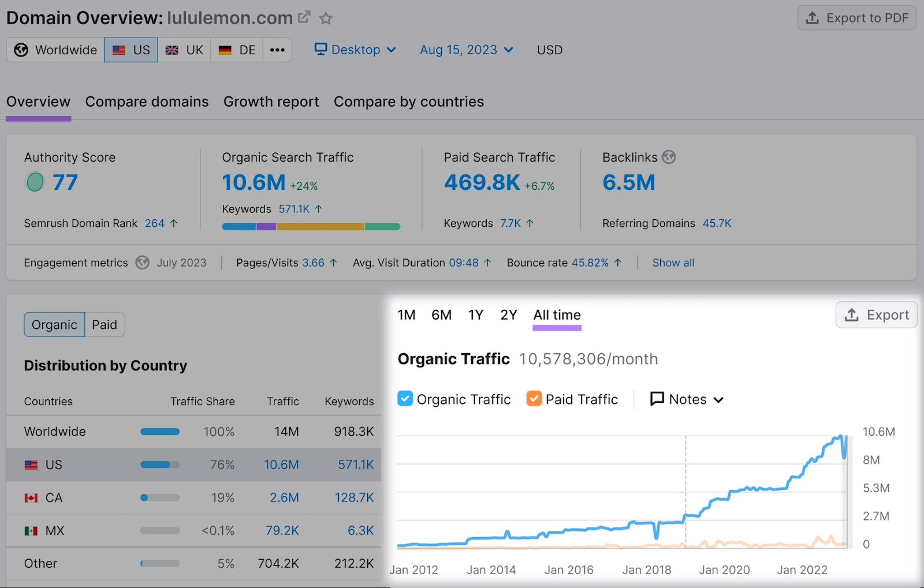Click the Canada flag icon
This screenshot has width=924, height=588.
(x=31, y=498)
